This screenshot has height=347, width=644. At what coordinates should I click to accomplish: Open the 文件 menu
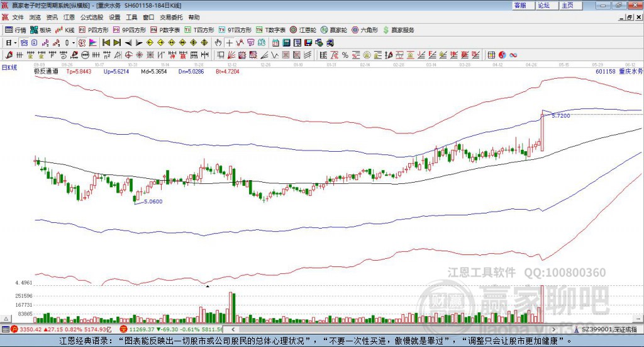click(18, 17)
